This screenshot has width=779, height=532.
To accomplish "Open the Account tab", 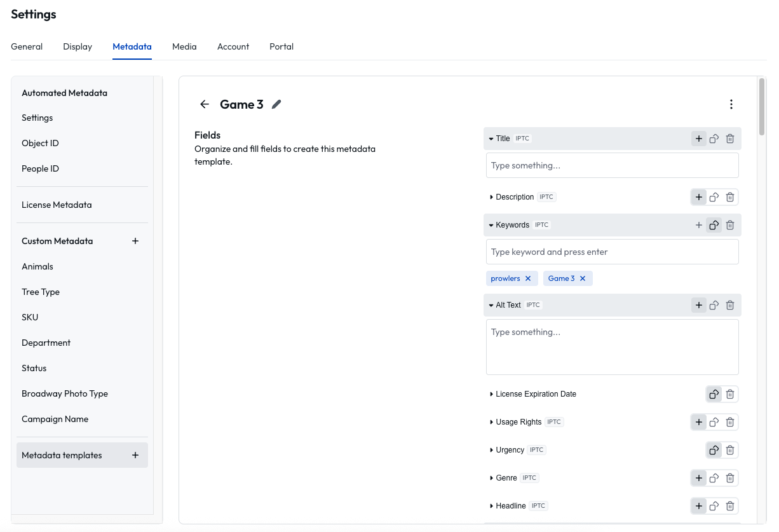I will [x=233, y=46].
